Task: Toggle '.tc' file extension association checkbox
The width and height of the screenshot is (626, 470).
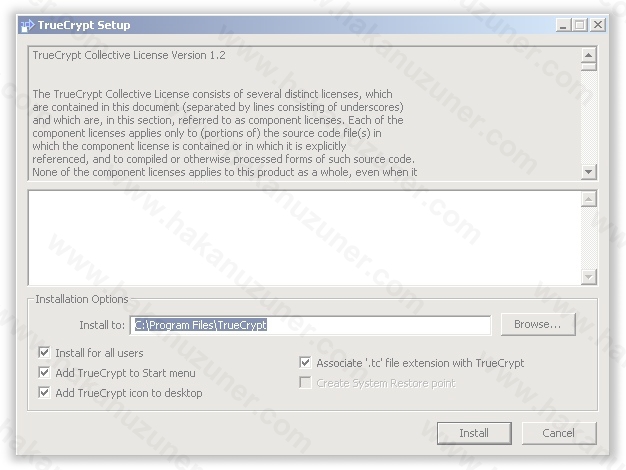Action: pos(305,363)
